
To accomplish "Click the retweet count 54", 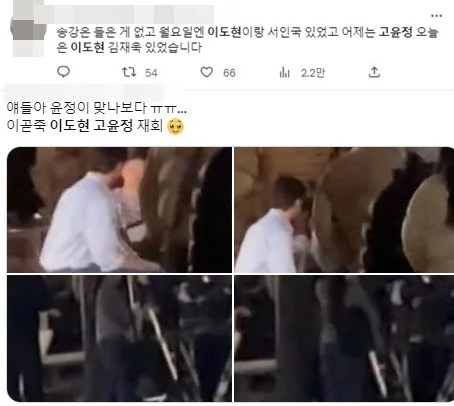I will pyautogui.click(x=151, y=73).
